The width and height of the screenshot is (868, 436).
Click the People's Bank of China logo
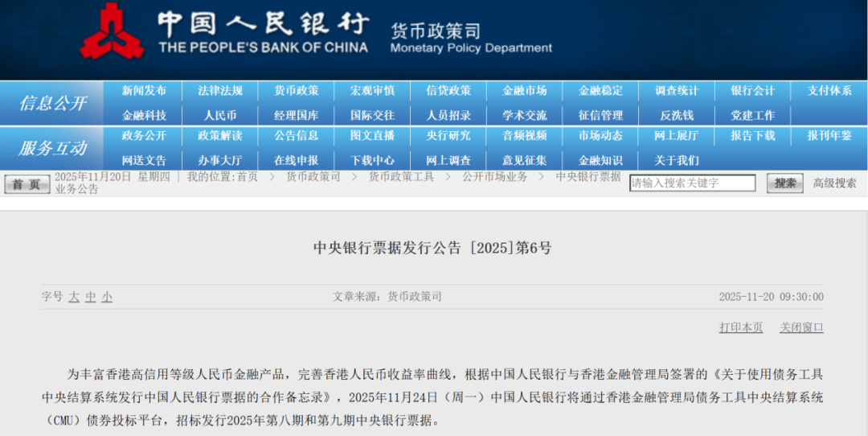tap(112, 32)
